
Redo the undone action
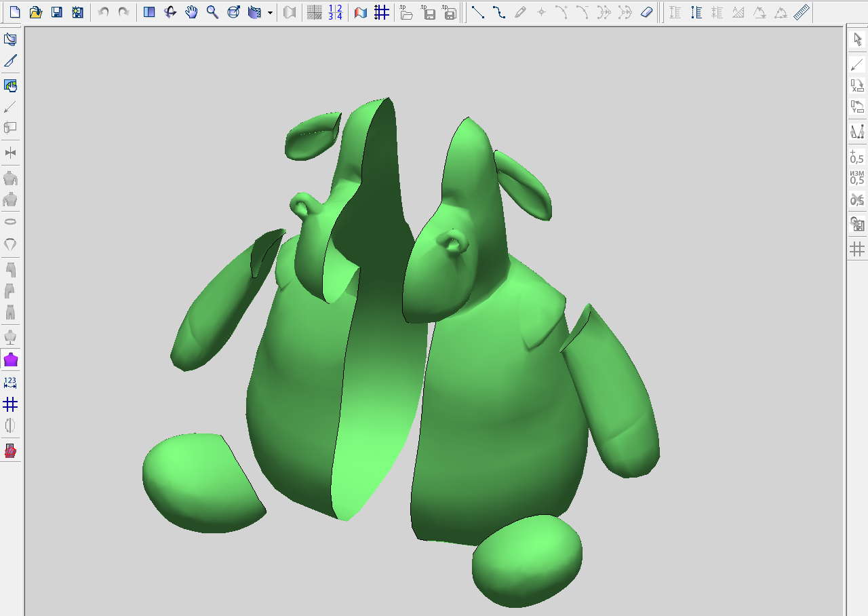123,12
